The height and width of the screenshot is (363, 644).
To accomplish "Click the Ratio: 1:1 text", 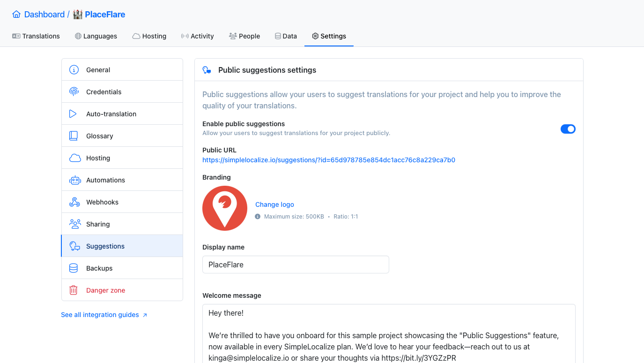I will 346,217.
